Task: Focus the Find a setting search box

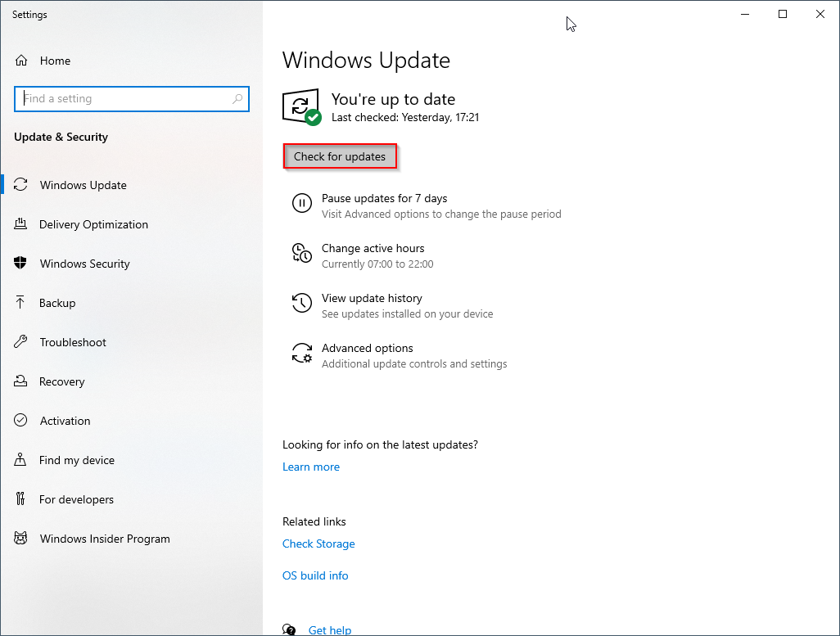Action: (x=132, y=98)
